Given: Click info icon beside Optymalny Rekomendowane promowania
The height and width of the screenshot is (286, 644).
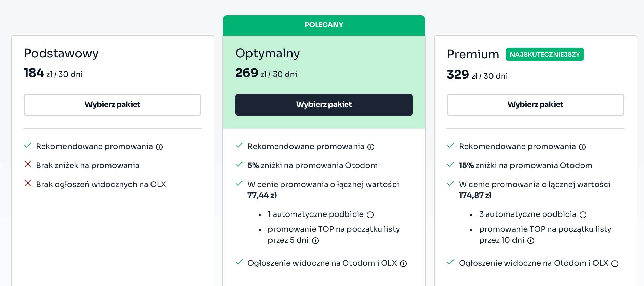Looking at the screenshot, I should [371, 147].
